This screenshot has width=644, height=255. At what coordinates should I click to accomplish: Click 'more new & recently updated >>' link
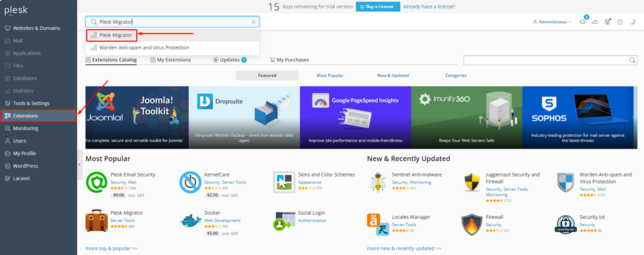click(x=404, y=248)
